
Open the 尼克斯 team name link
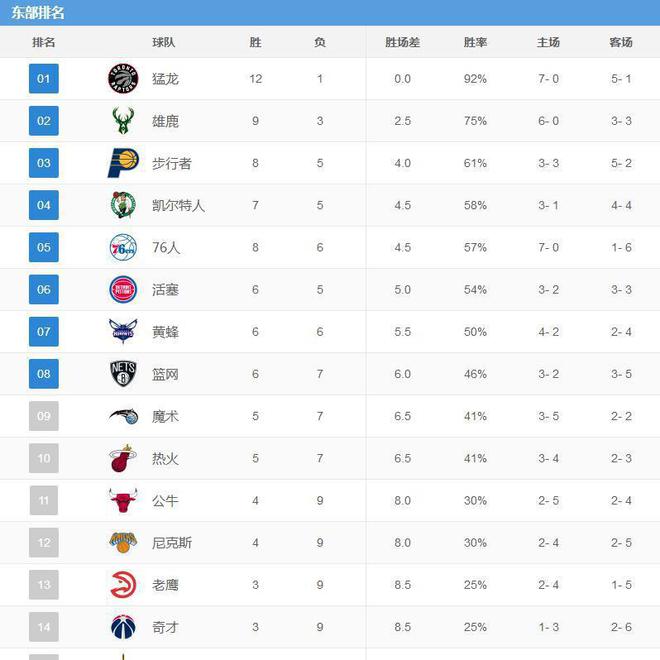(172, 543)
